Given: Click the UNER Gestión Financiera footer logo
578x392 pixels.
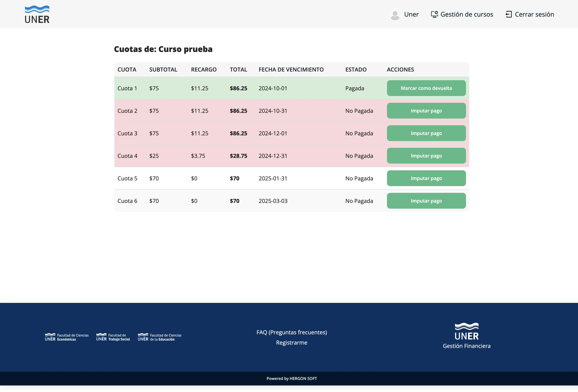Looking at the screenshot, I should pos(467,335).
